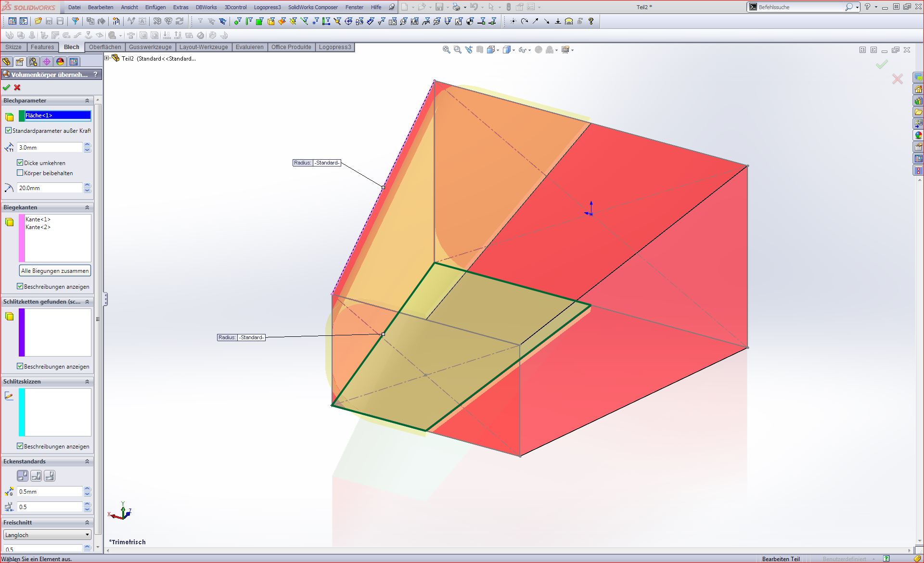Screen dimensions: 924x563
Task: Select 'Kante<1>' in Biegekanten list
Action: [x=38, y=219]
